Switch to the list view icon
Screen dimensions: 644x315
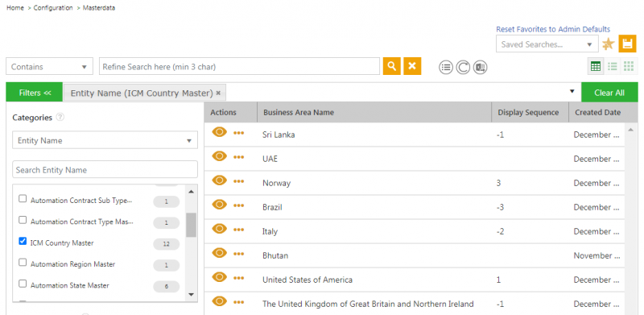613,66
